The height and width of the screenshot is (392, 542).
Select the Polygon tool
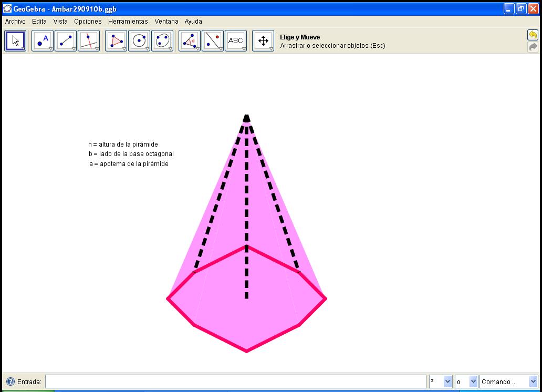click(116, 40)
